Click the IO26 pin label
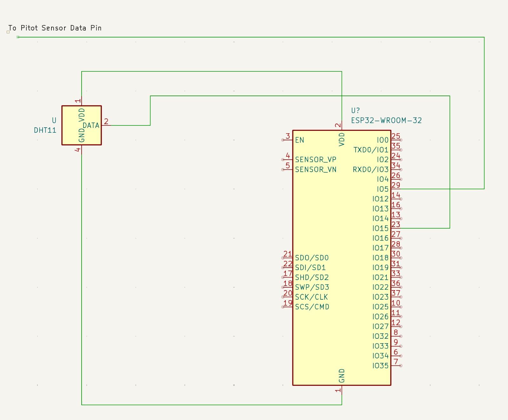The width and height of the screenshot is (508, 420). click(x=380, y=317)
